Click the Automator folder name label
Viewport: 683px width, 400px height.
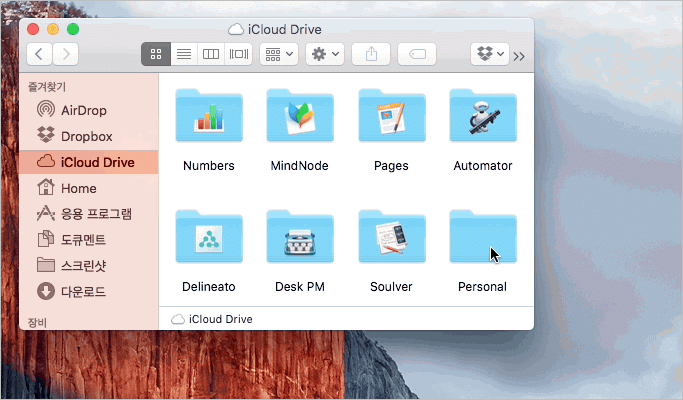point(483,166)
